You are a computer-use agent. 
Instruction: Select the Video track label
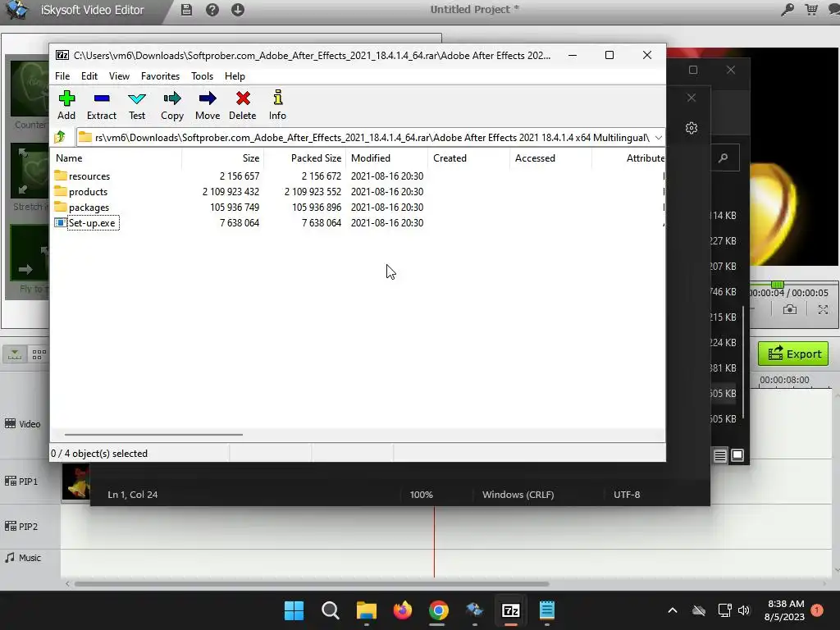[x=22, y=424]
